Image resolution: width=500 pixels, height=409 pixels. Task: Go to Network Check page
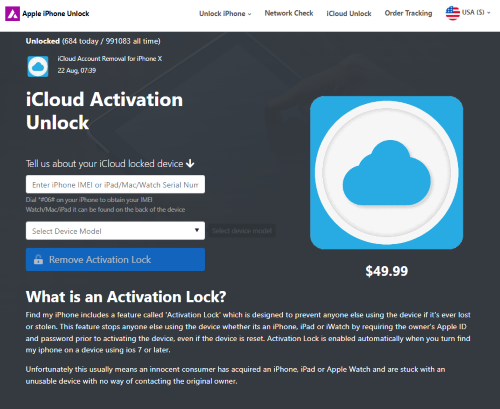click(289, 13)
